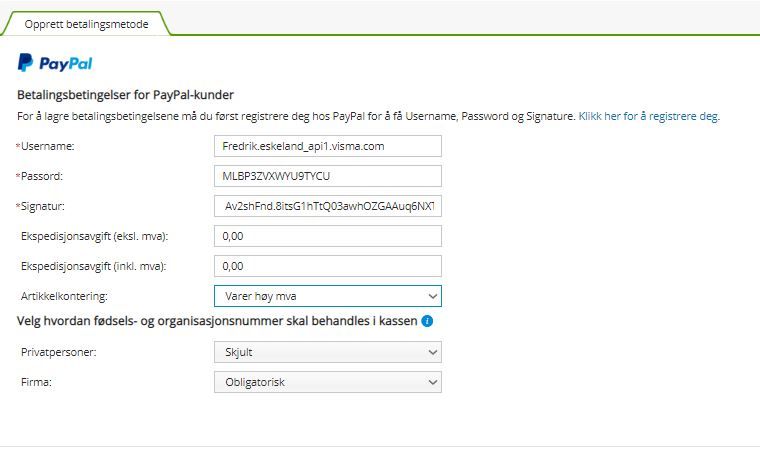
Task: Open the Firma dropdown
Action: tap(328, 382)
